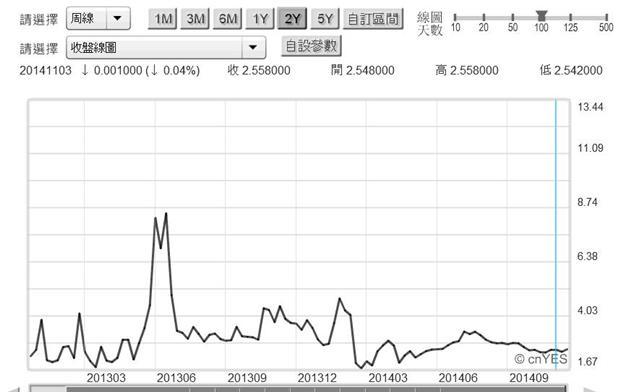The image size is (620, 392).
Task: Click the 201309 axis label
Action: pyautogui.click(x=247, y=378)
